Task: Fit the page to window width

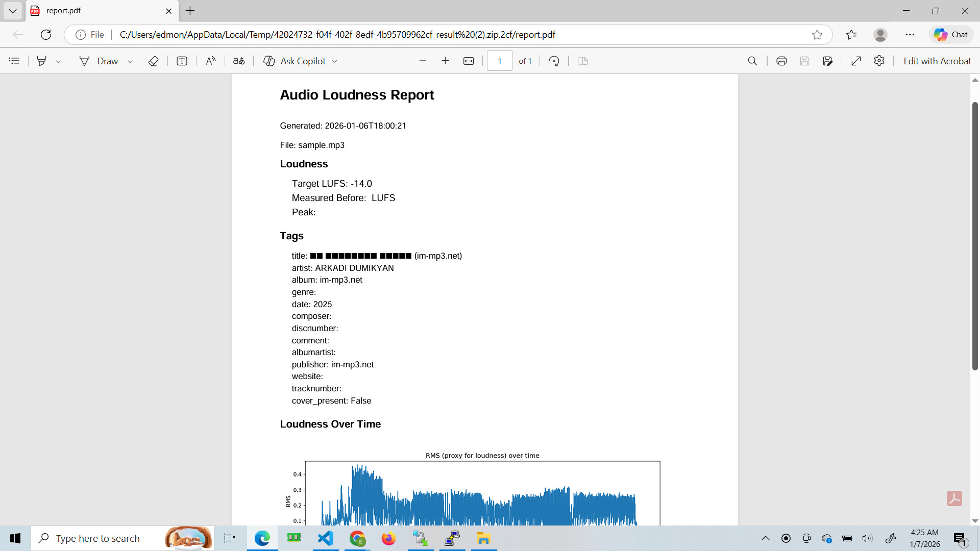Action: coord(469,61)
